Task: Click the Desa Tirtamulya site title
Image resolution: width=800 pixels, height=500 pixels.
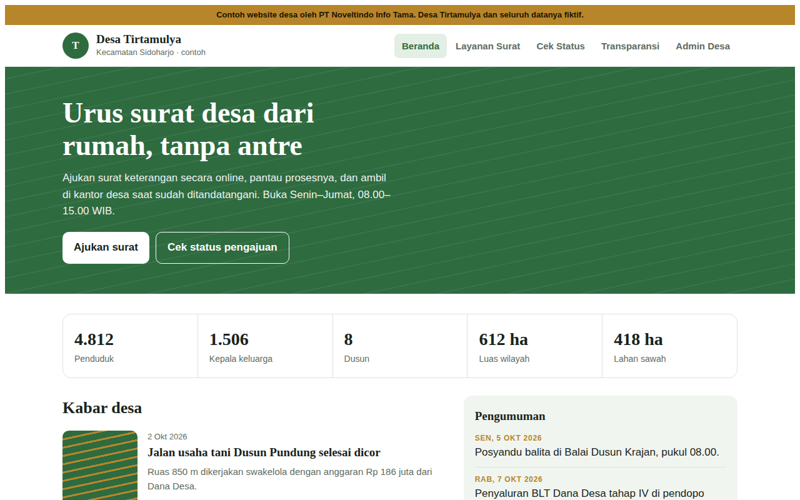Action: pos(138,39)
